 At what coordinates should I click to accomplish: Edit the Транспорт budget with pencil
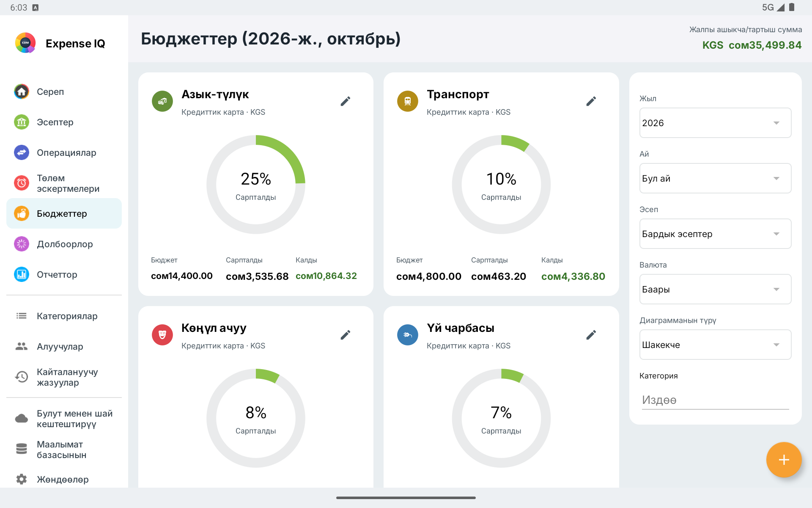pos(591,101)
